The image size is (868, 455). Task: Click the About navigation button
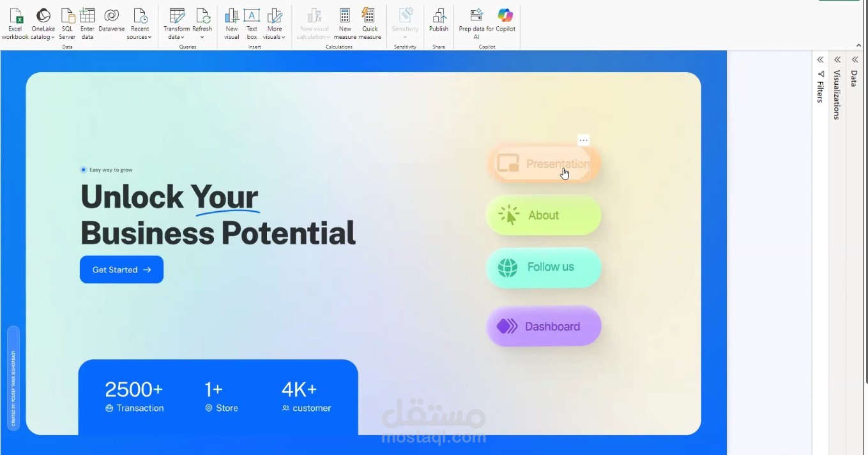(x=544, y=215)
